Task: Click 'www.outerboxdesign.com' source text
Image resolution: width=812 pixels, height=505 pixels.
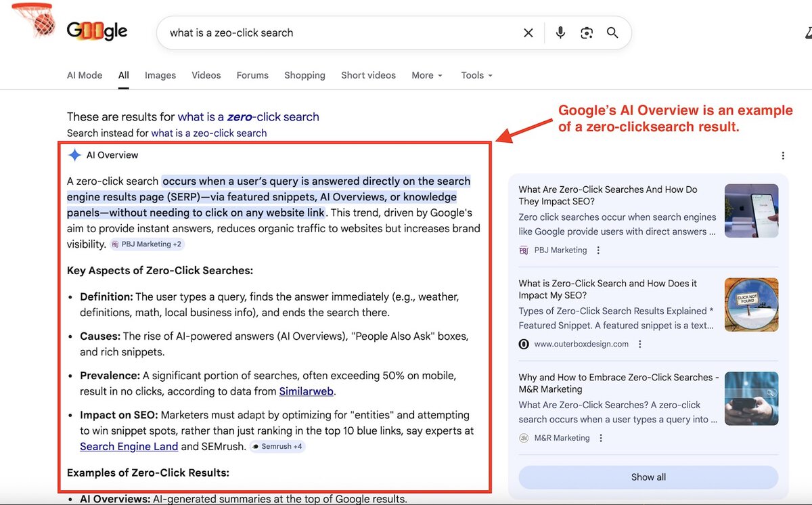Action: click(581, 344)
